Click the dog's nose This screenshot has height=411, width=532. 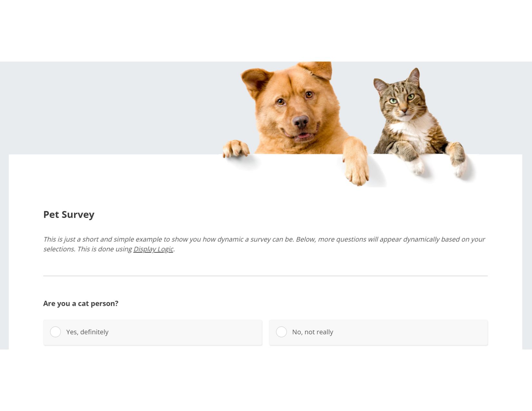click(x=300, y=122)
